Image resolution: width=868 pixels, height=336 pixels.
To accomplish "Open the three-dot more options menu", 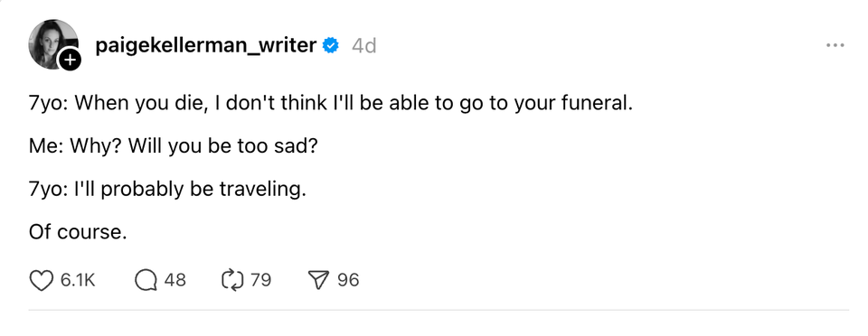I will pyautogui.click(x=835, y=45).
